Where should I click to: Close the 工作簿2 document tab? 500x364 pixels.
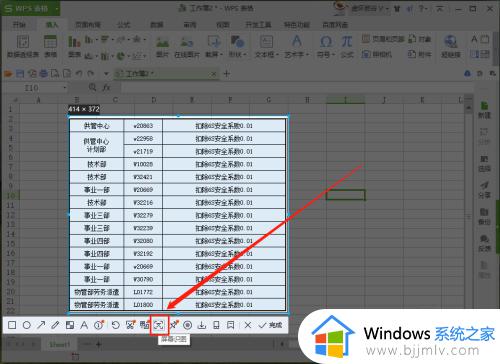click(x=214, y=74)
